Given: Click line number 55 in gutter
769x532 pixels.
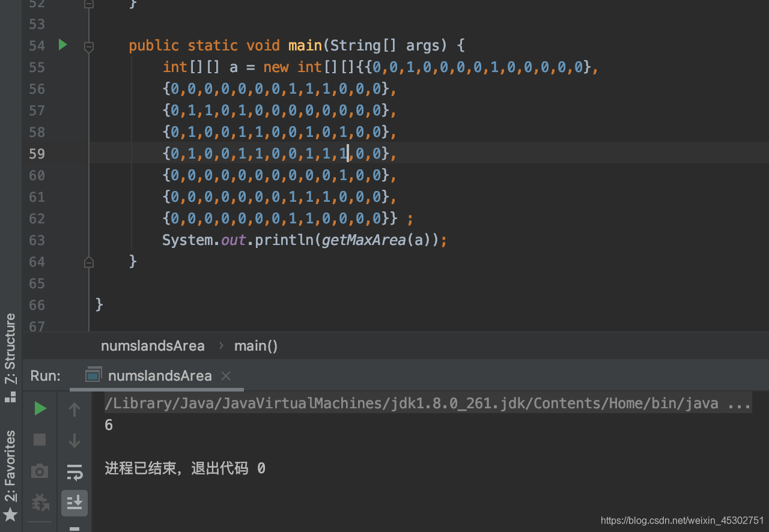Looking at the screenshot, I should [37, 67].
